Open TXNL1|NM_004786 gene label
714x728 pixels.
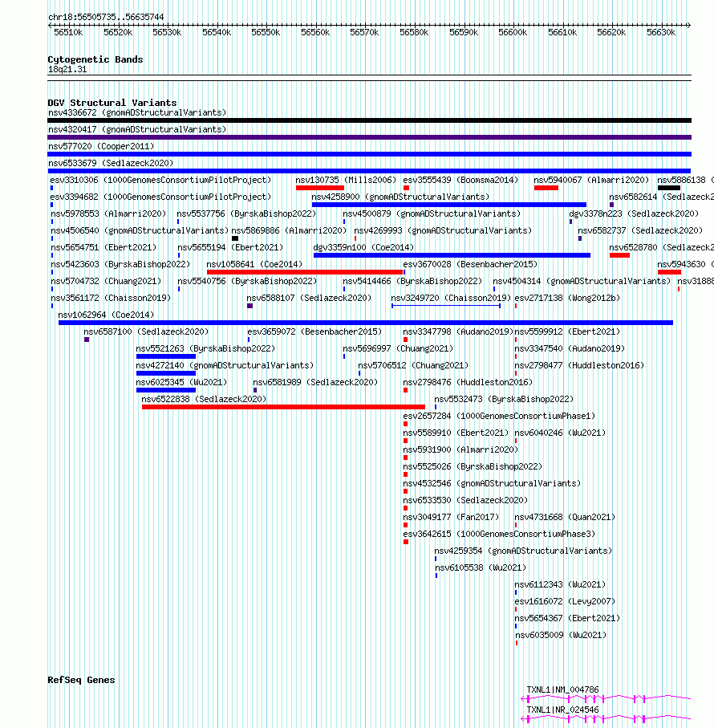(562, 690)
